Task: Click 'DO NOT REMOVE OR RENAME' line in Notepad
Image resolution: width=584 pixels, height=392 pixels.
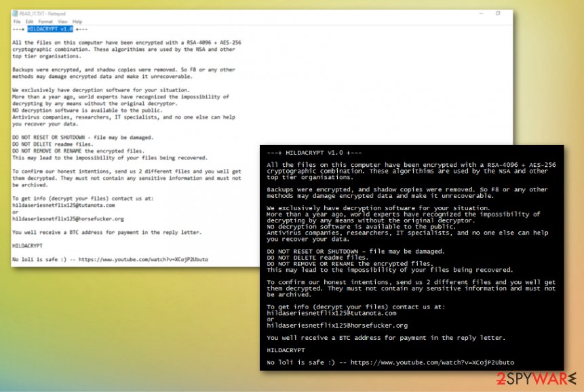Action: point(78,151)
